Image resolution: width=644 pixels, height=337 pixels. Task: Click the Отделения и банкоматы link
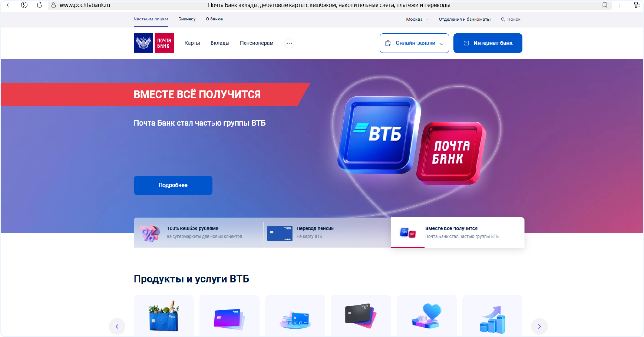465,19
